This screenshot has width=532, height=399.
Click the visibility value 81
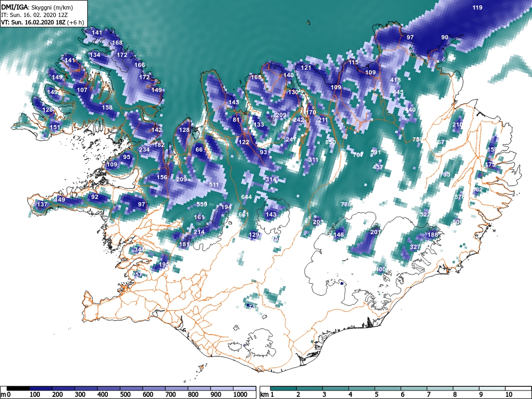tap(236, 119)
